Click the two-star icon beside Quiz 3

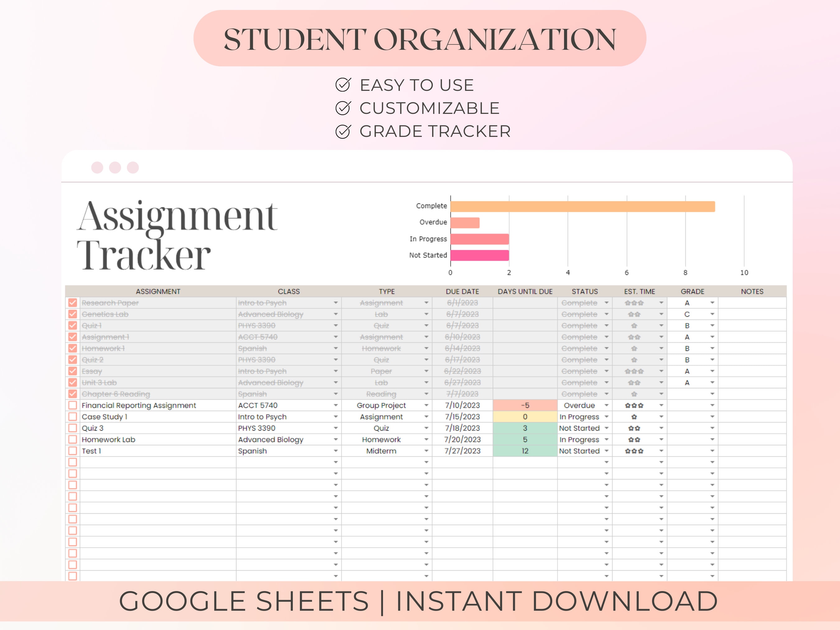[633, 428]
